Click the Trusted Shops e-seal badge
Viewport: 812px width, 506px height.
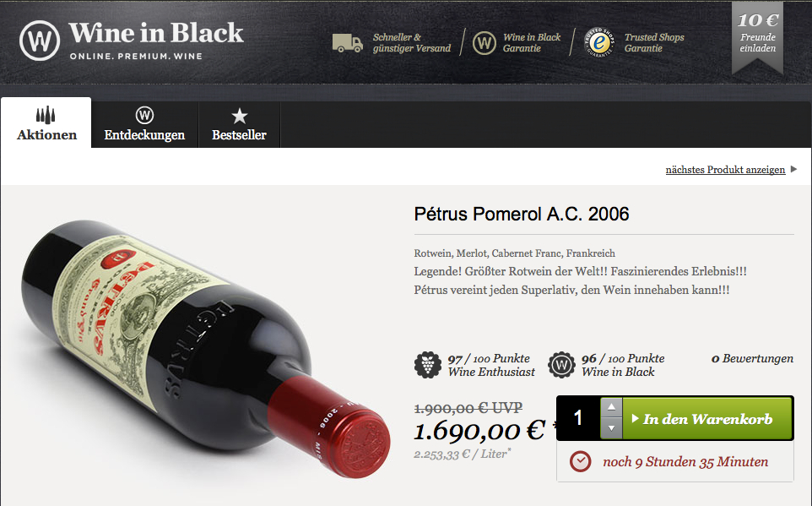(x=599, y=42)
